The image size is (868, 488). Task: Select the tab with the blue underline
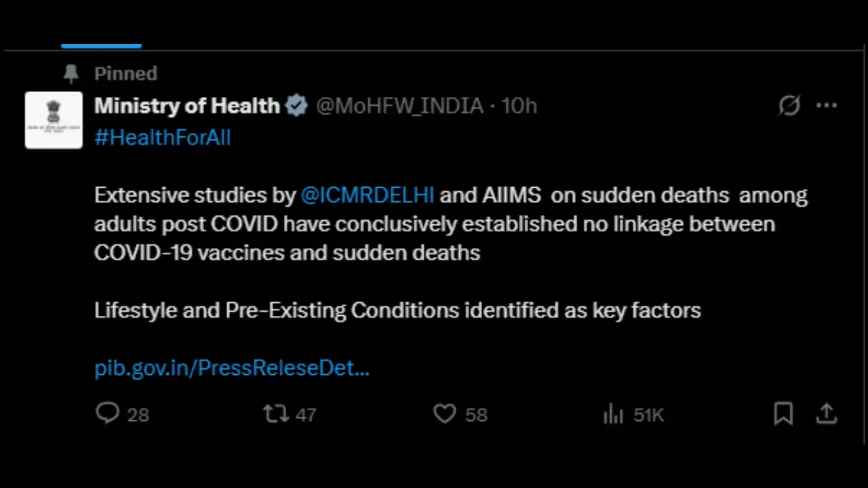101,45
